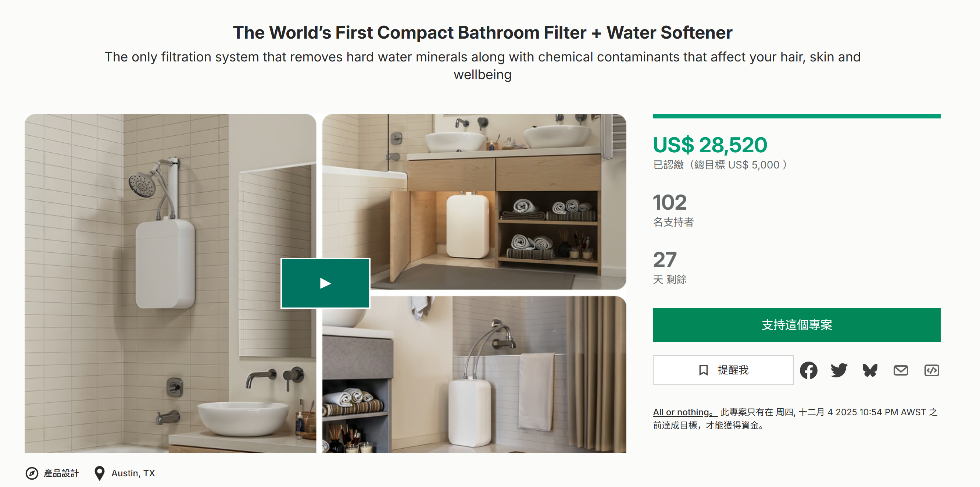Share the project on Twitter
The height and width of the screenshot is (487, 980).
pyautogui.click(x=839, y=370)
